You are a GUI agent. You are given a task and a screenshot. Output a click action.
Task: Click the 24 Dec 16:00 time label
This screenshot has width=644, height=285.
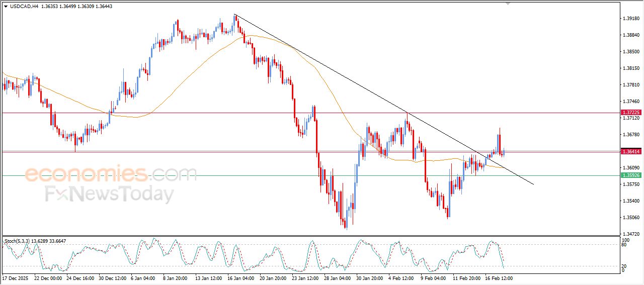(x=80, y=278)
